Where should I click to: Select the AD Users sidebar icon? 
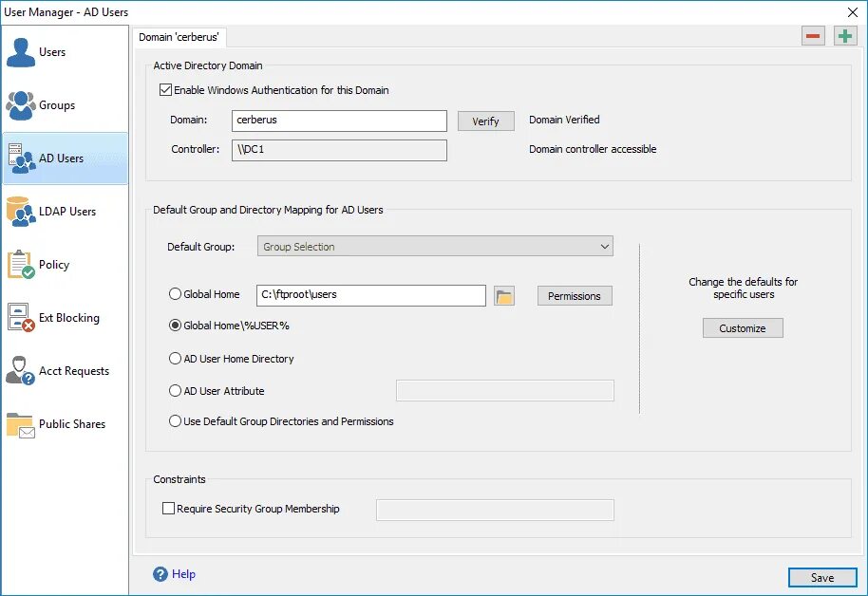click(22, 158)
